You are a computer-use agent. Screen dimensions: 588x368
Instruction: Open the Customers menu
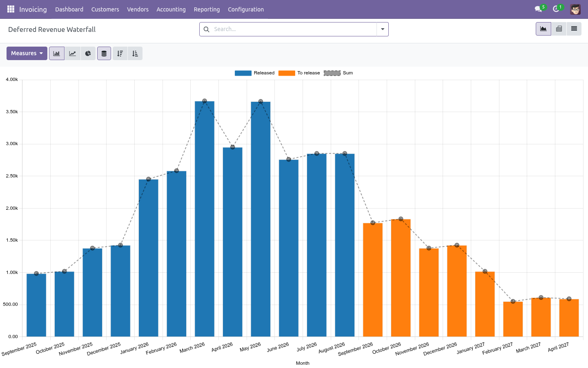point(105,9)
